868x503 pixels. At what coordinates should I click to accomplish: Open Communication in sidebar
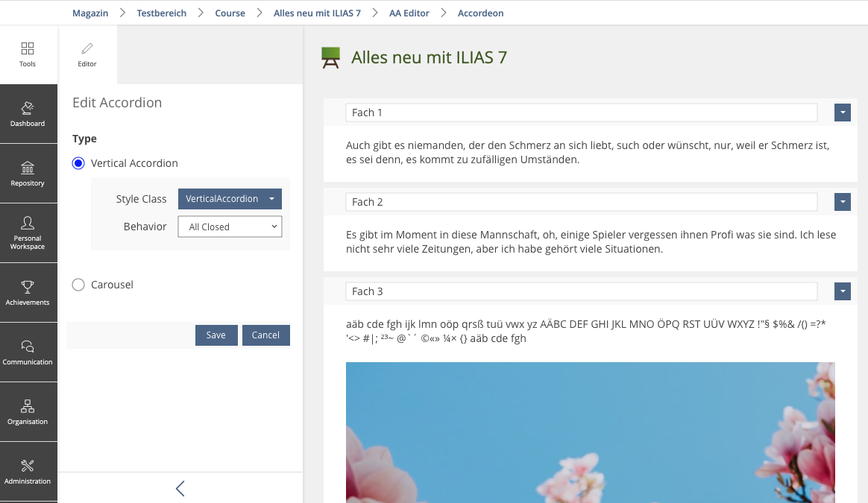click(x=28, y=352)
